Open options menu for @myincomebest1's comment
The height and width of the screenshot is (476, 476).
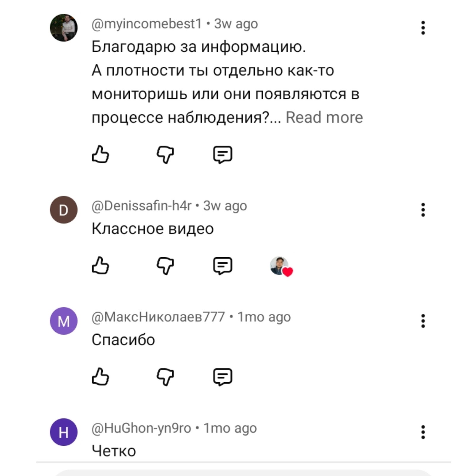coord(423,27)
